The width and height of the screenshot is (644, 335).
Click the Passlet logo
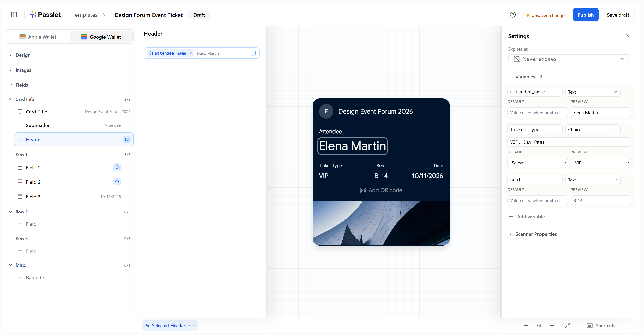pos(45,15)
